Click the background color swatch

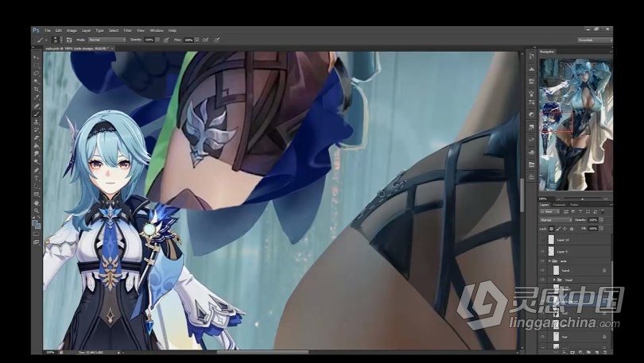pos(38,226)
